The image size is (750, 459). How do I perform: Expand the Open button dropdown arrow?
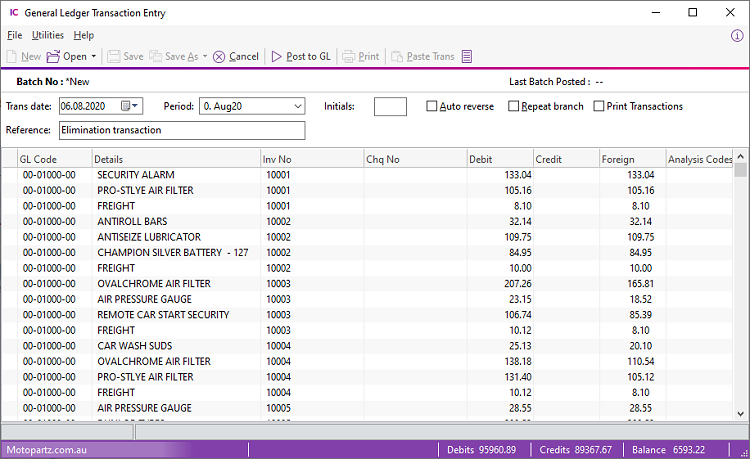click(95, 57)
